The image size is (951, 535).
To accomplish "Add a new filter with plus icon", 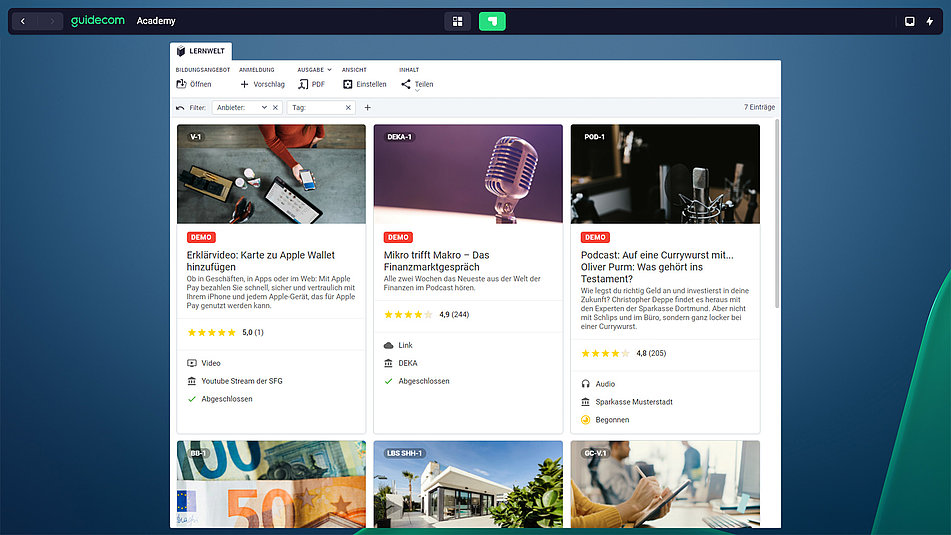I will pos(368,107).
